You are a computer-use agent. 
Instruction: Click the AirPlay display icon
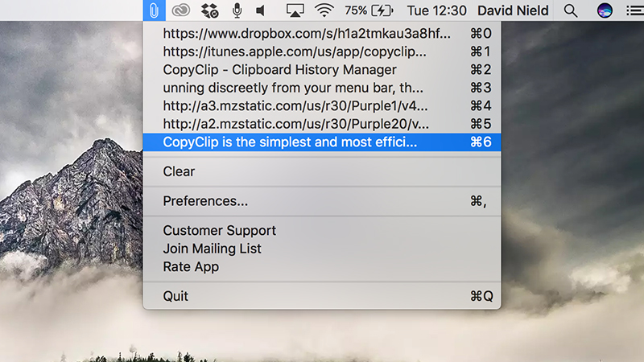tap(295, 10)
